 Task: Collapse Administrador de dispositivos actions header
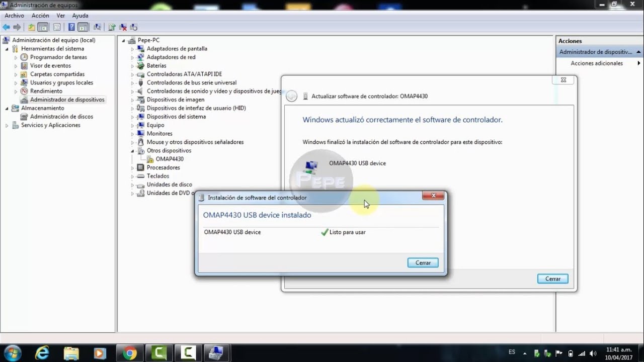[x=639, y=52]
